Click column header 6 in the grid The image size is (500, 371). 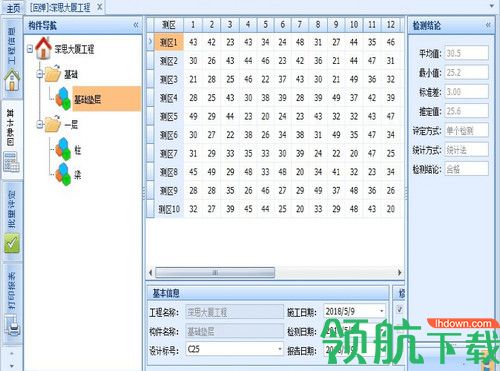282,24
